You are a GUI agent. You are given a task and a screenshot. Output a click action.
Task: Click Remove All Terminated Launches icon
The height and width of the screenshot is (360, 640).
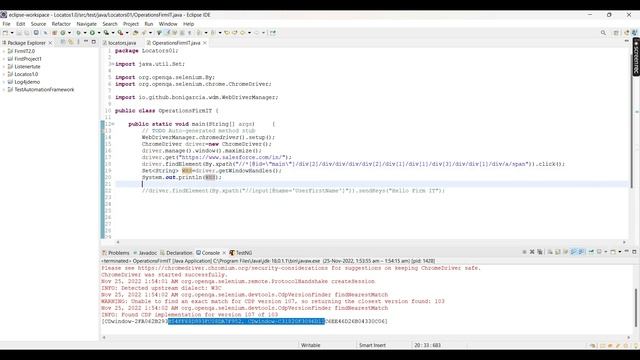(x=540, y=252)
